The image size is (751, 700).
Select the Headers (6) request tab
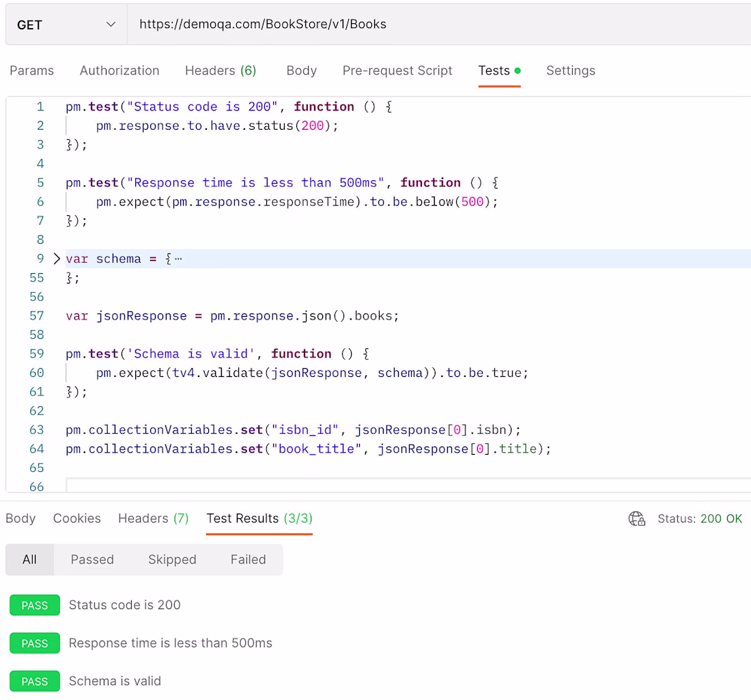[221, 70]
